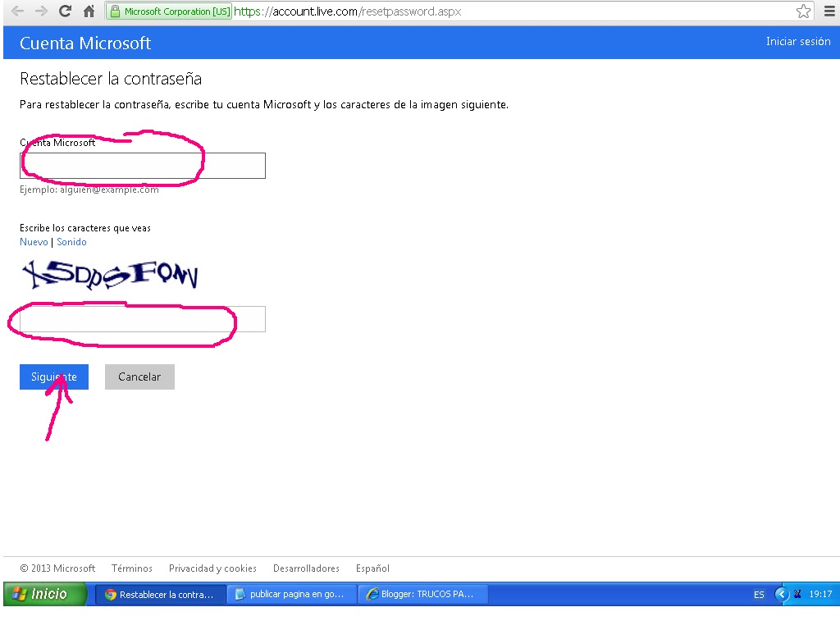Request a new captcha with Nuevo
The width and height of the screenshot is (840, 630).
coord(34,242)
